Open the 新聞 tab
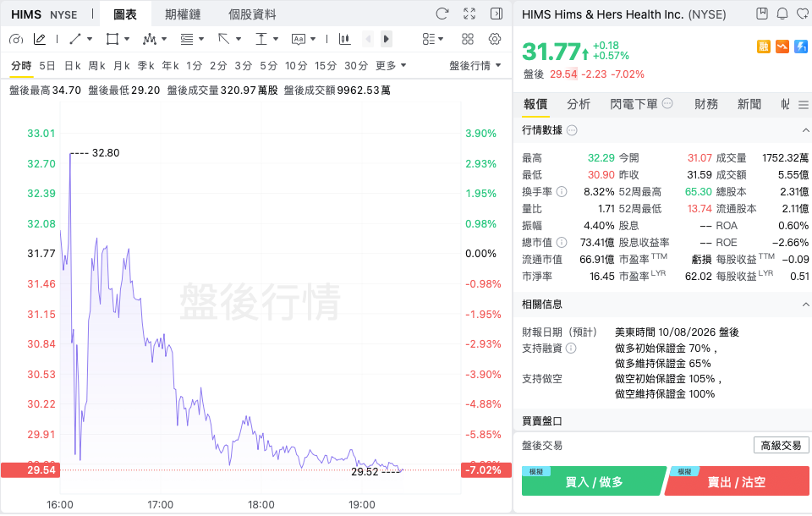Viewport: 812px width, 516px height. [x=749, y=104]
